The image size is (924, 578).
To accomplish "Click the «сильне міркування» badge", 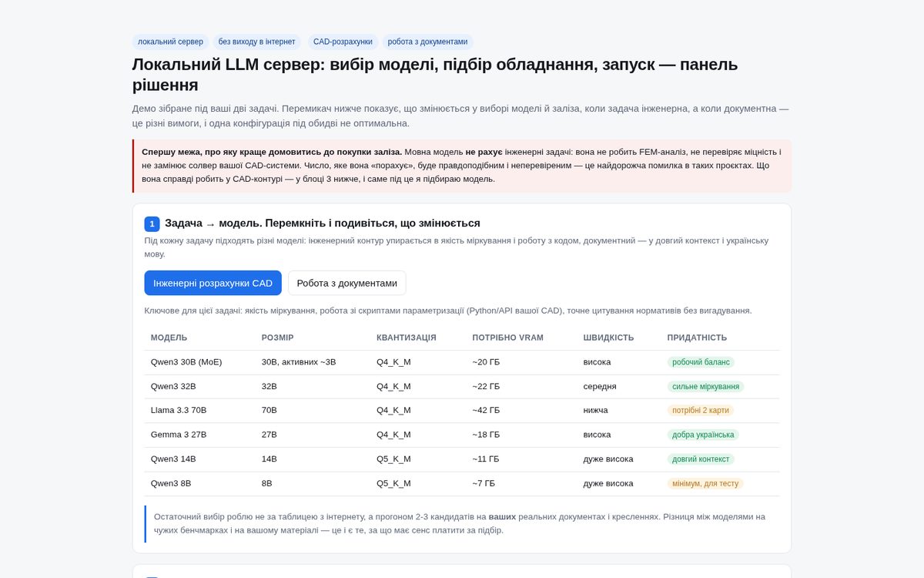I will click(705, 386).
